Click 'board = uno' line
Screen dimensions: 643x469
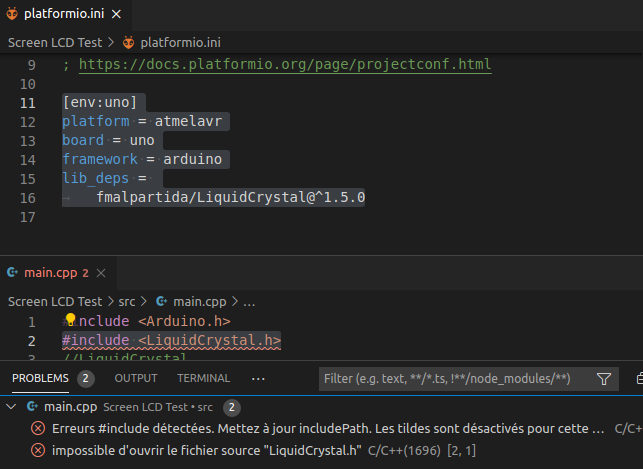click(108, 140)
